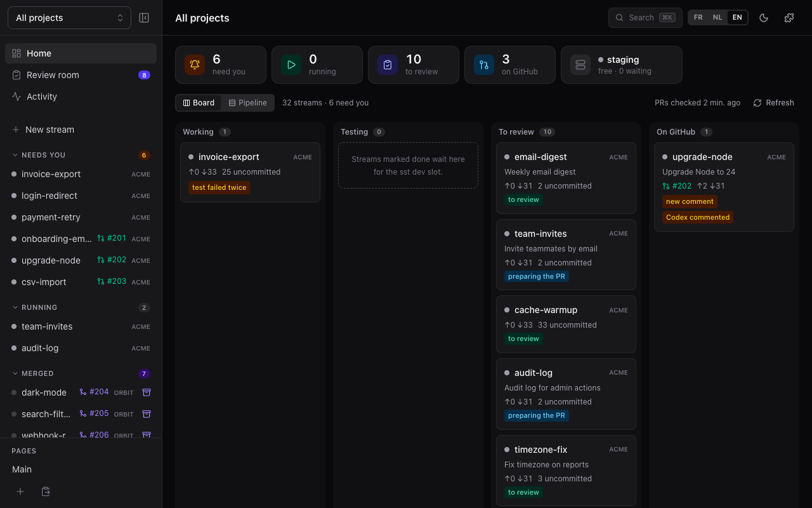Click the circular arrows icon beside Refresh
Image resolution: width=812 pixels, height=508 pixels.
point(757,103)
